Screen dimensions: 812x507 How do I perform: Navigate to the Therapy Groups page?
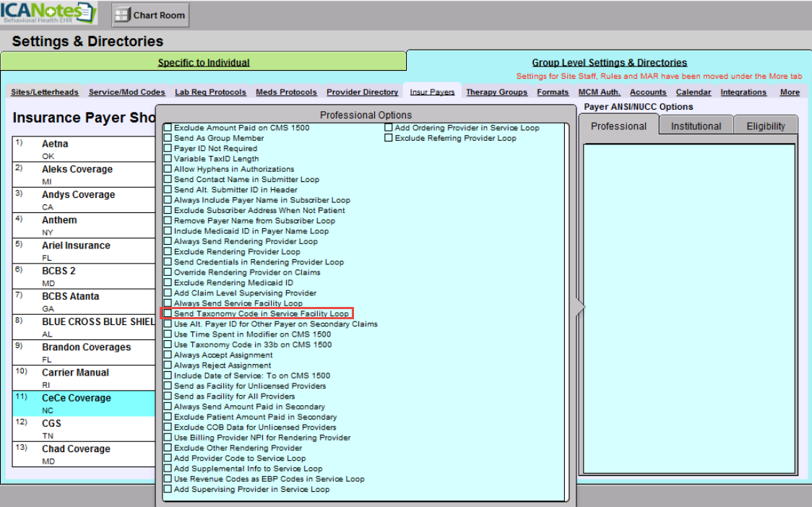(496, 92)
